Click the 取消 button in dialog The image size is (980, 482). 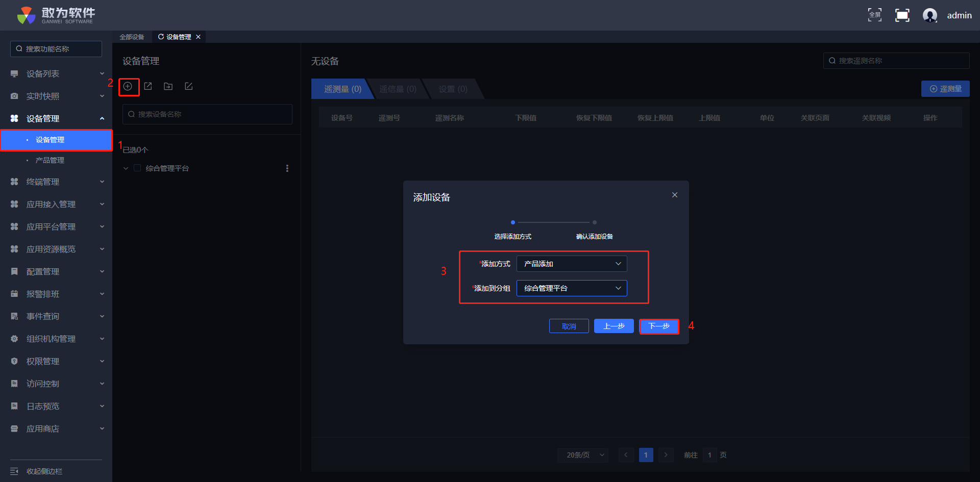click(x=569, y=326)
